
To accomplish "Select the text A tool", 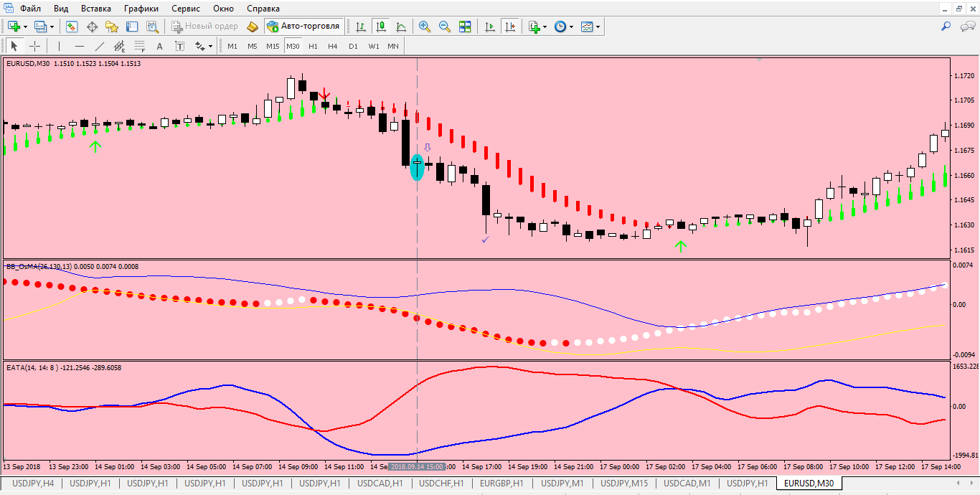I will click(159, 46).
